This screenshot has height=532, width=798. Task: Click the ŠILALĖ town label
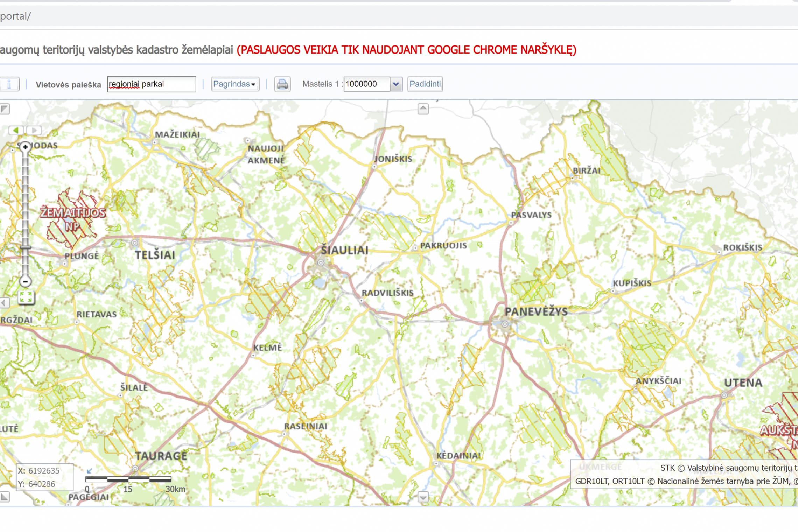tap(134, 387)
